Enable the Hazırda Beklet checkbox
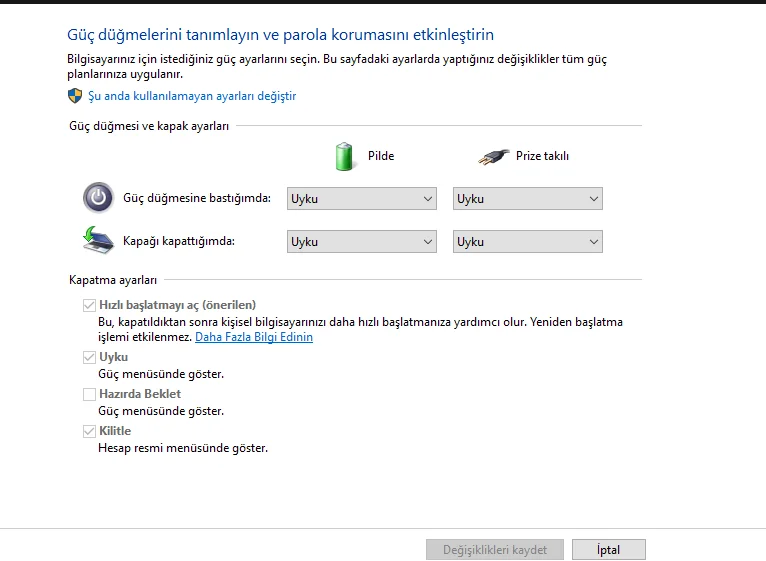The width and height of the screenshot is (766, 561). point(89,394)
